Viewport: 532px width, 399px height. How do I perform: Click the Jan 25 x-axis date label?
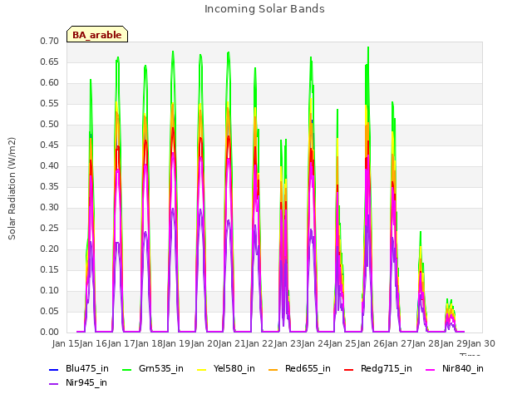coord(343,343)
